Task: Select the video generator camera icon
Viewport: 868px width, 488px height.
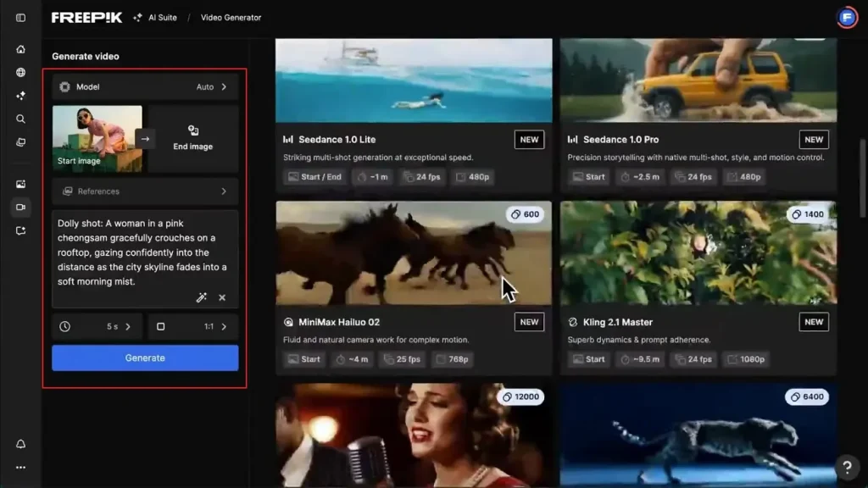Action: tap(20, 207)
